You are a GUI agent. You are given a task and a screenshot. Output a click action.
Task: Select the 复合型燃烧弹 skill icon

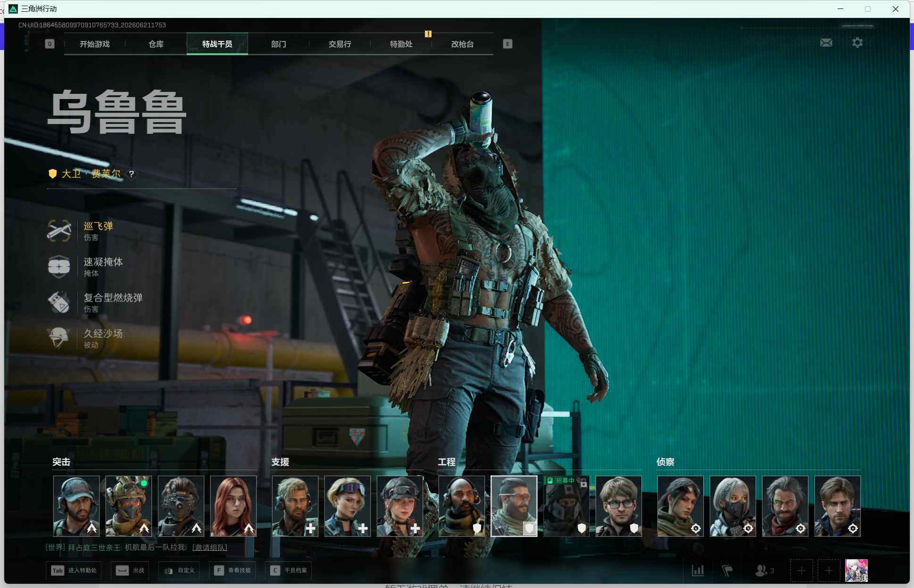59,302
